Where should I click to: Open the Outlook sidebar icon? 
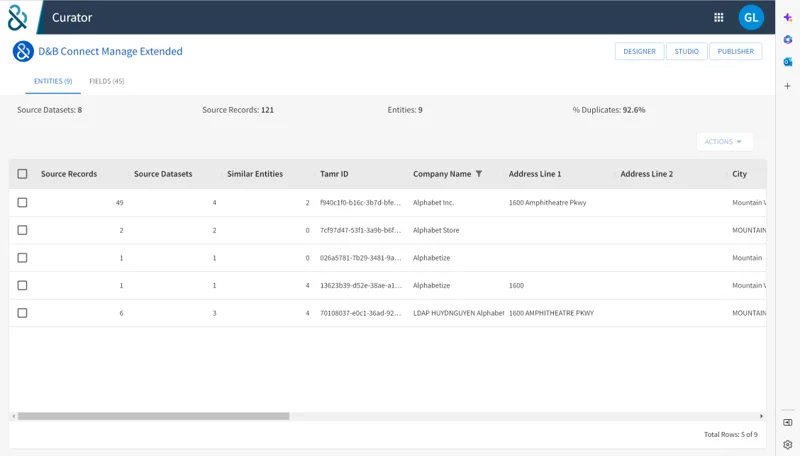[788, 62]
